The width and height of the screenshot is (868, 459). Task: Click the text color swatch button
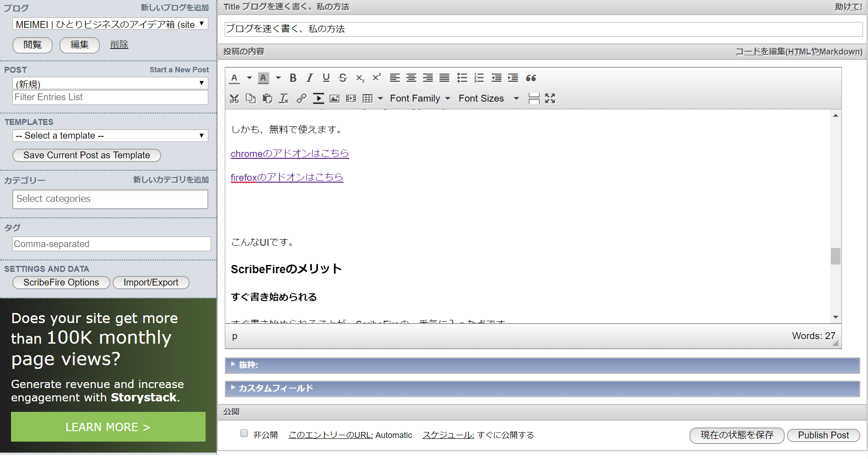[234, 78]
